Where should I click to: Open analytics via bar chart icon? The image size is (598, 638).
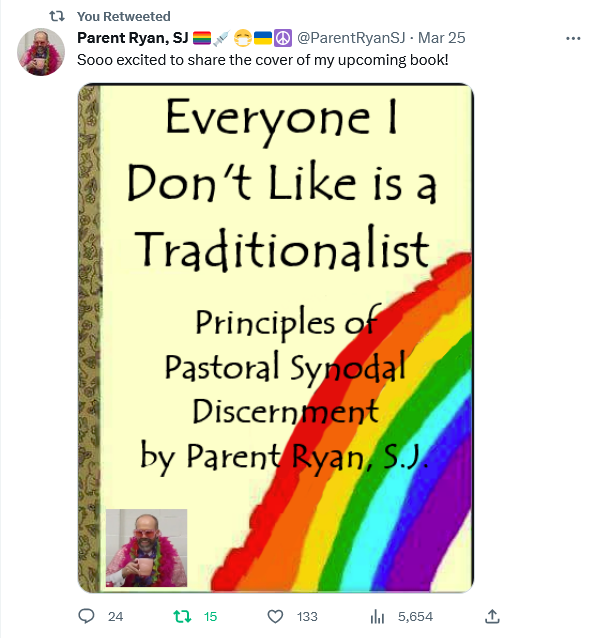click(377, 616)
